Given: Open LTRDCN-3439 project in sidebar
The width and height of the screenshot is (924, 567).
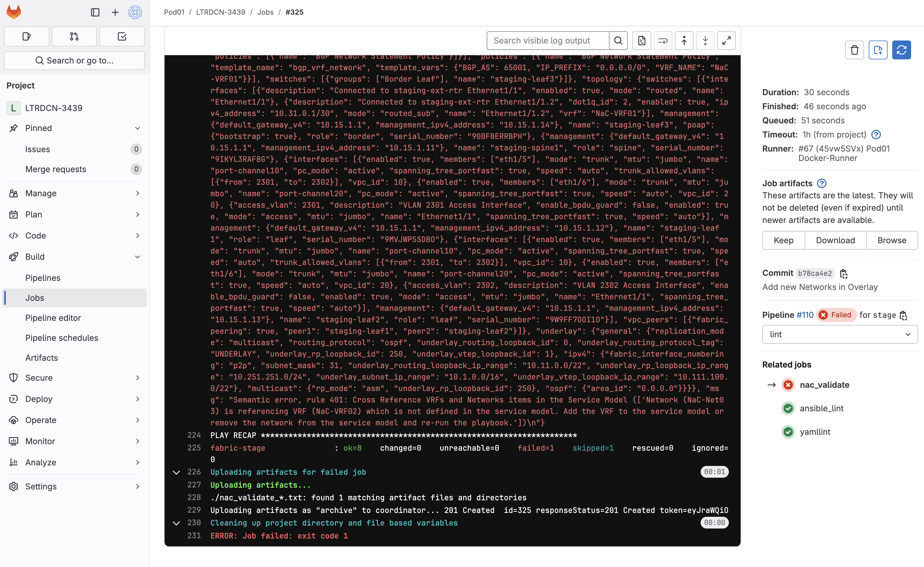Looking at the screenshot, I should tap(74, 108).
